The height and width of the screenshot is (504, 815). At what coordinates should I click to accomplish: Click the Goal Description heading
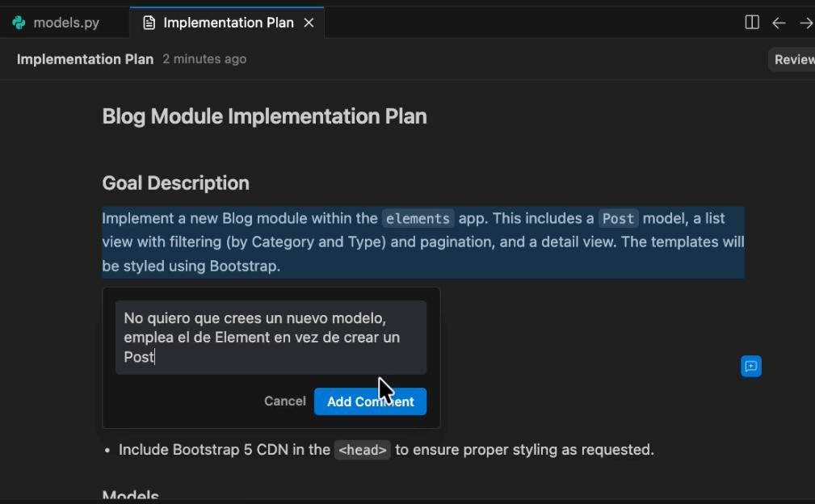(175, 183)
